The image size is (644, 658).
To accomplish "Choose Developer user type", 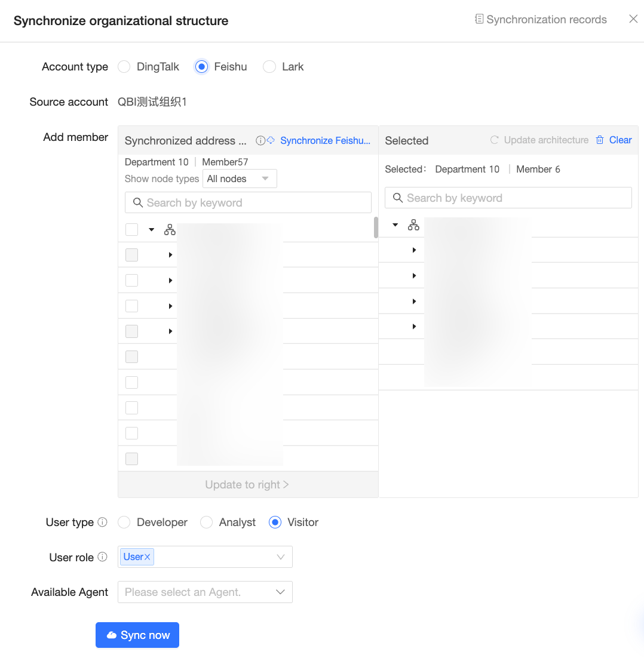I will coord(124,522).
